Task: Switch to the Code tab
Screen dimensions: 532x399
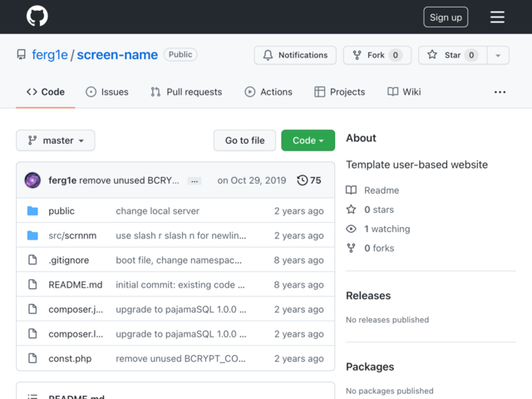Action: point(46,92)
